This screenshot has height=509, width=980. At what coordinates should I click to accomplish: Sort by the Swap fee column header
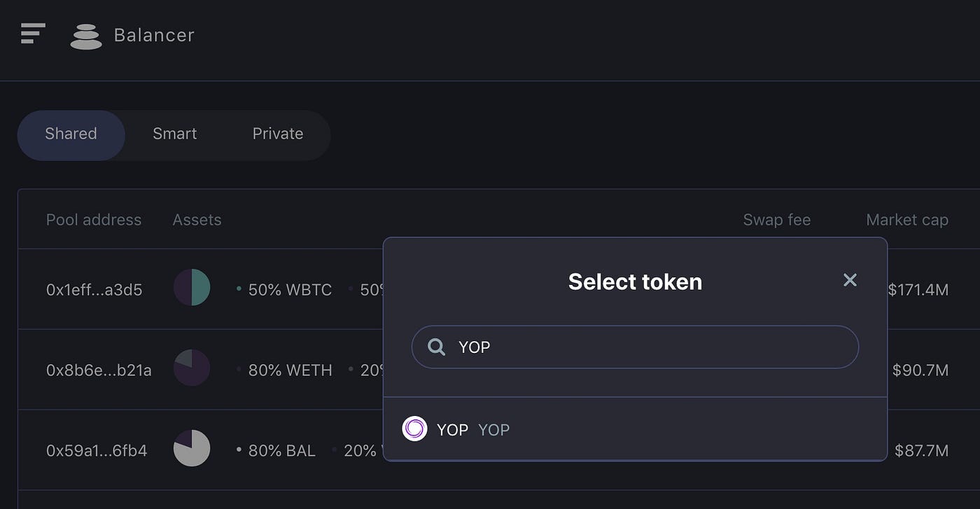(x=776, y=220)
